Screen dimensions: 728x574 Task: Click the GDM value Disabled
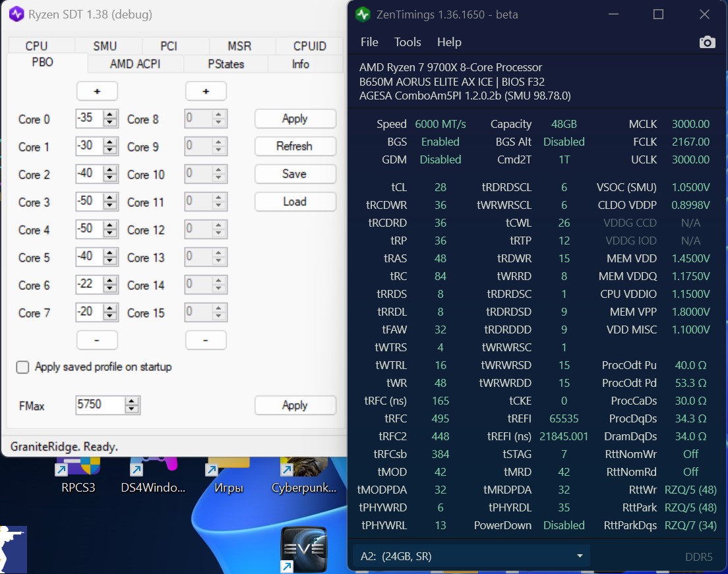pyautogui.click(x=440, y=159)
